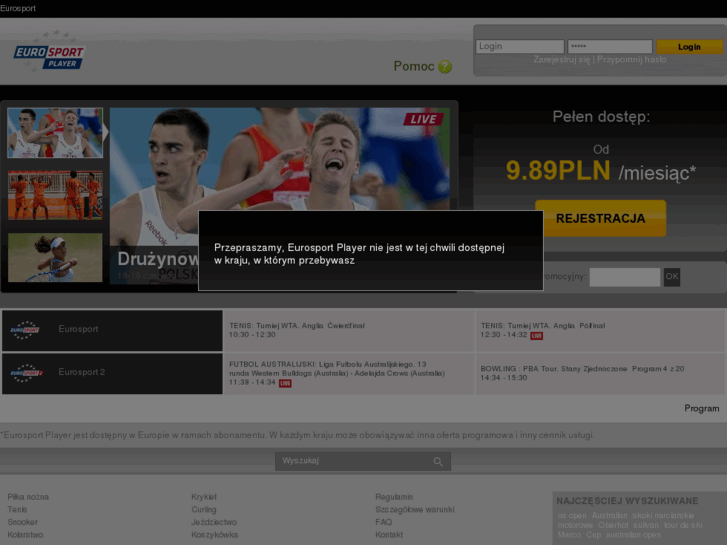Open the Snooker footer link

click(22, 522)
